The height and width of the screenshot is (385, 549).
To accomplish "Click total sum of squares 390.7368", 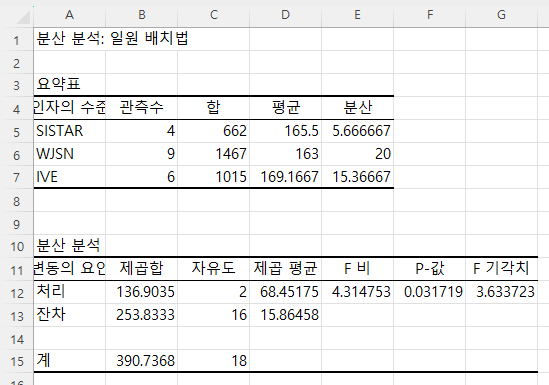I will [x=141, y=361].
